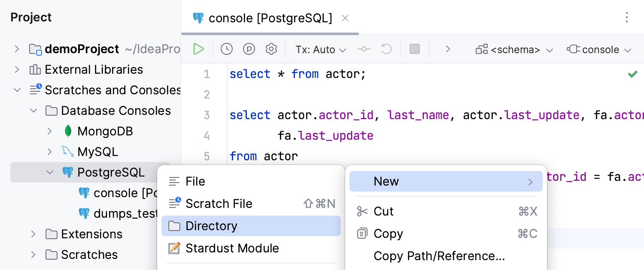Click the Project panel title
Image resolution: width=644 pixels, height=270 pixels.
click(x=31, y=17)
